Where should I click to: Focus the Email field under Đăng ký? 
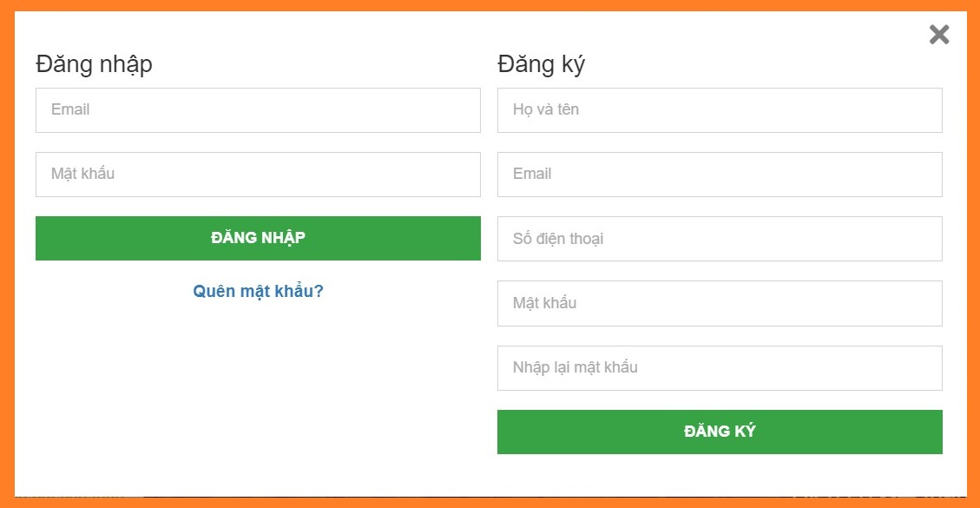[x=720, y=175]
